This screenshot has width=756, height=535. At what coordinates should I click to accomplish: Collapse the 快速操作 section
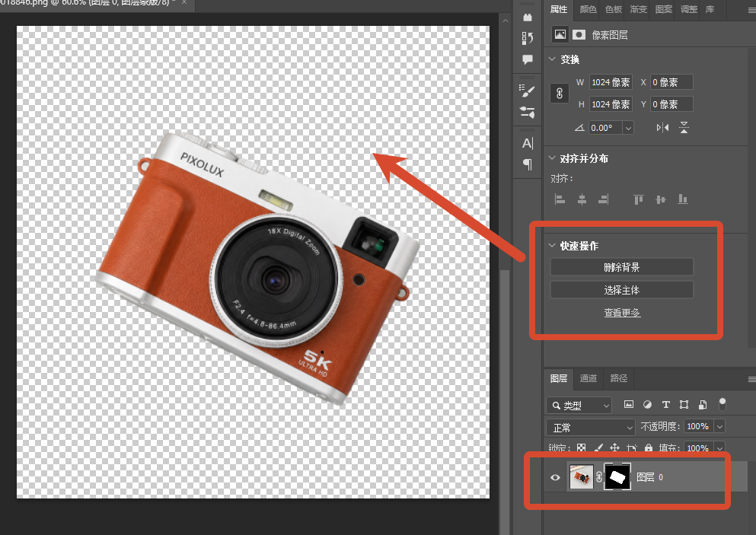click(x=552, y=245)
